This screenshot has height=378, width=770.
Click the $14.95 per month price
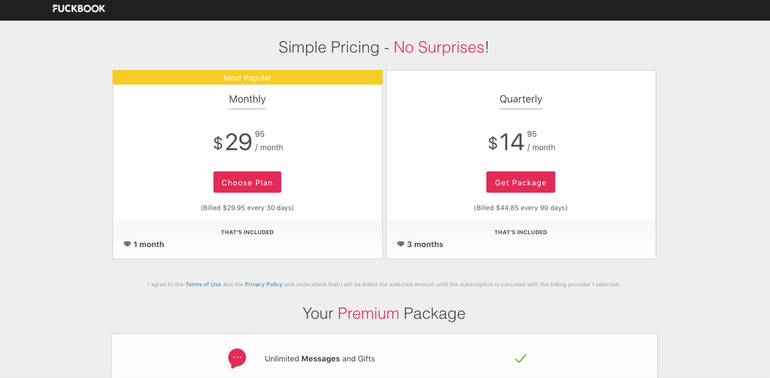point(521,142)
